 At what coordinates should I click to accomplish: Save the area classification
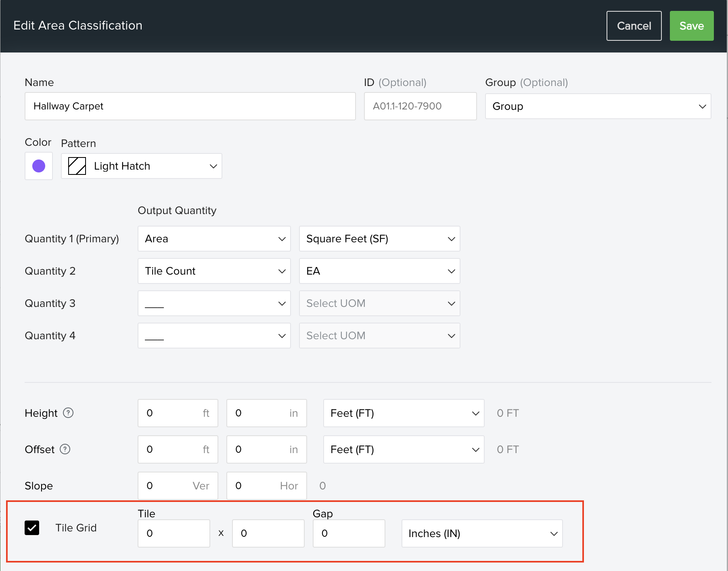pos(691,25)
